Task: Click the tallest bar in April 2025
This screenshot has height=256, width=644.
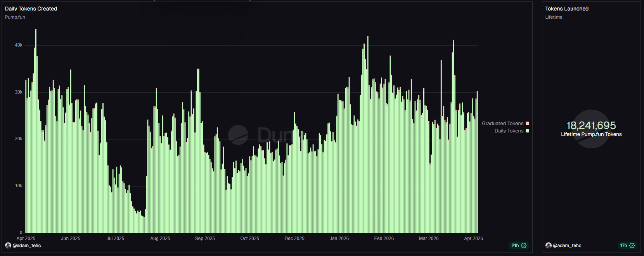Action: tap(36, 131)
